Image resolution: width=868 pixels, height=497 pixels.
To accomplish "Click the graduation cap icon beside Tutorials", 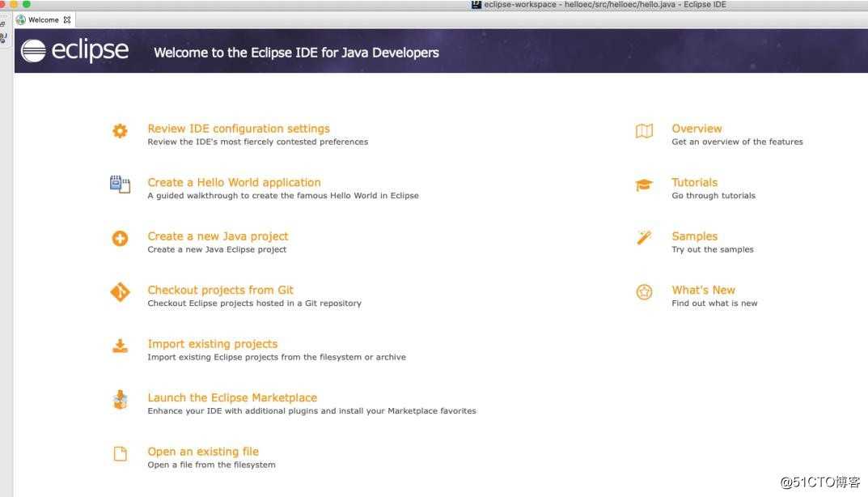I will (644, 185).
